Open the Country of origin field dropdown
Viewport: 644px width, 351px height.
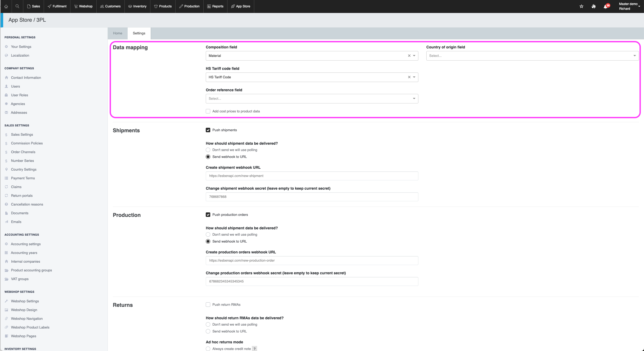tap(532, 56)
